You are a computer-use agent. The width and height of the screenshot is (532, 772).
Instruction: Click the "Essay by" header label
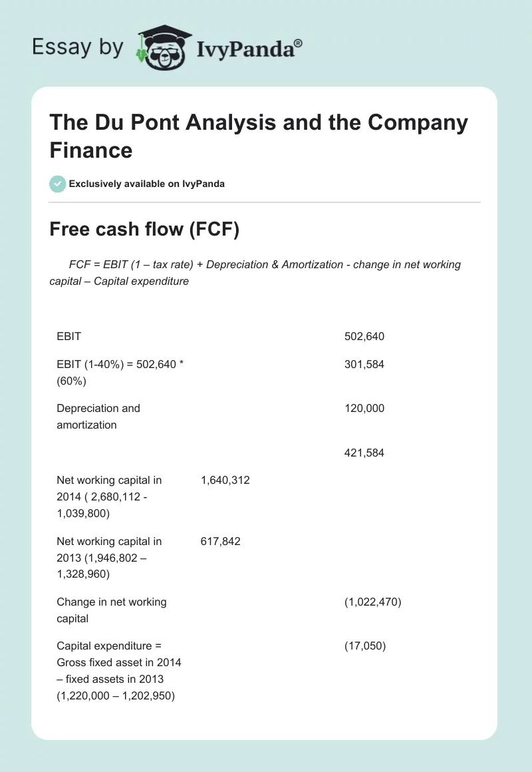[78, 47]
